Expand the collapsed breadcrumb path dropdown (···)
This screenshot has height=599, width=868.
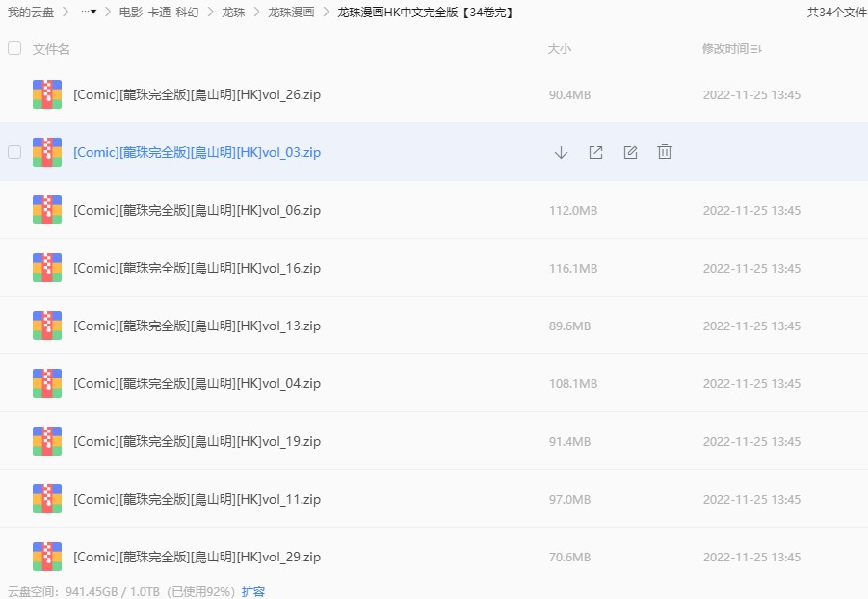tap(88, 13)
